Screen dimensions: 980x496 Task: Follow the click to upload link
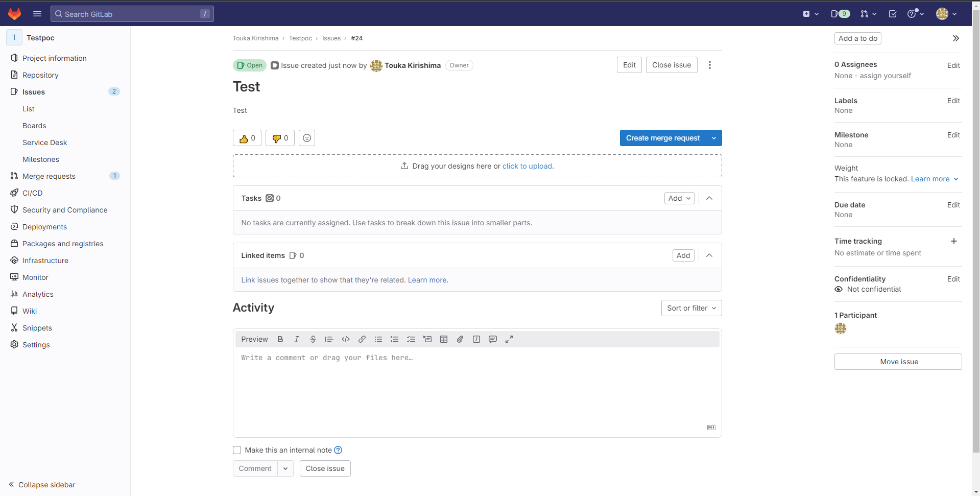[x=527, y=166]
